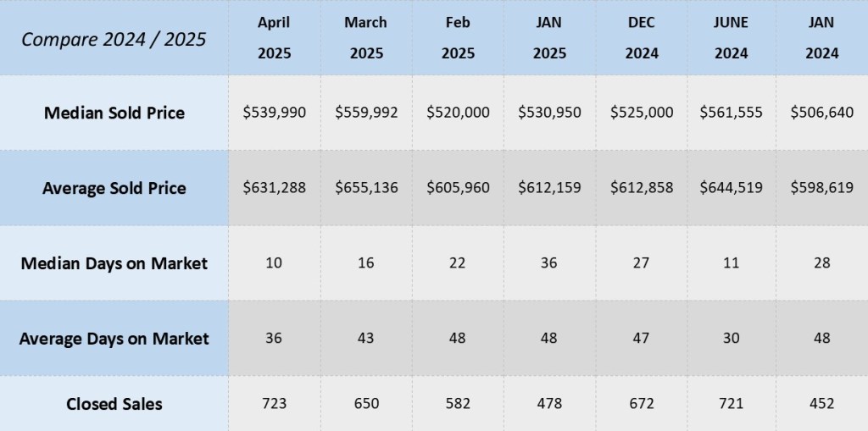Click the 452 closed sales cell
The width and height of the screenshot is (868, 431).
tap(821, 404)
